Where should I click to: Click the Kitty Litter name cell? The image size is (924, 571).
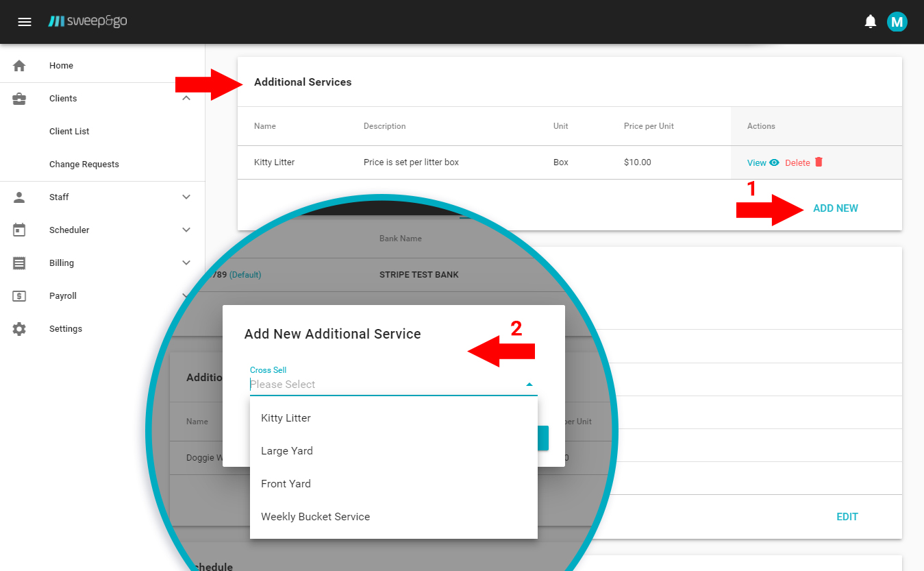[x=274, y=162]
